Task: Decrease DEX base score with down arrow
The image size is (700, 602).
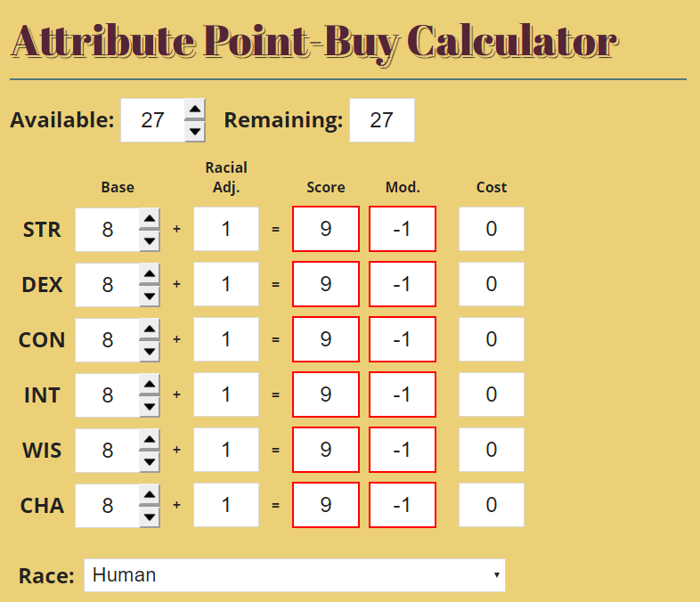Action: coord(149,296)
